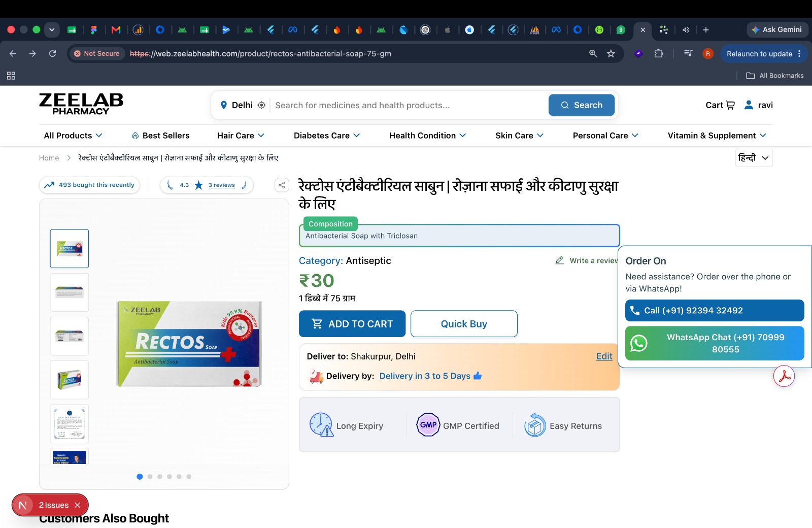Share this product using the share icon

pos(282,185)
